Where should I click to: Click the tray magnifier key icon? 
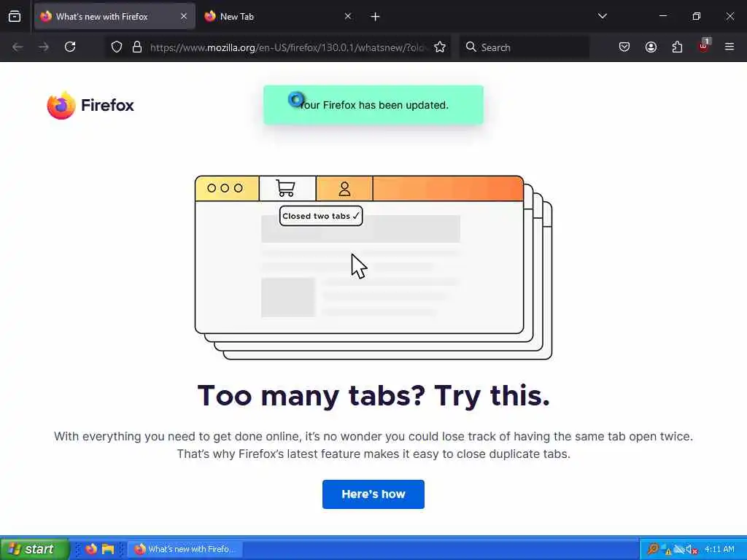point(653,549)
